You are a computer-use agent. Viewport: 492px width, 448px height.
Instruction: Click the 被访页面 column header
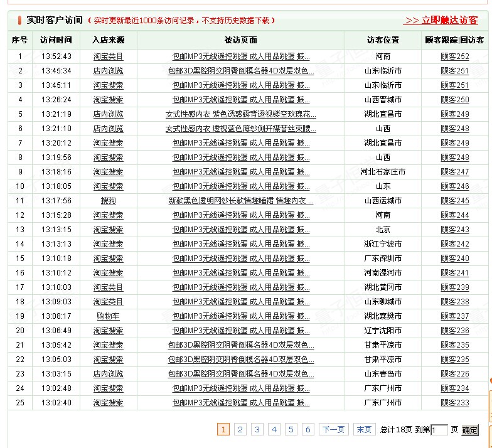point(241,40)
